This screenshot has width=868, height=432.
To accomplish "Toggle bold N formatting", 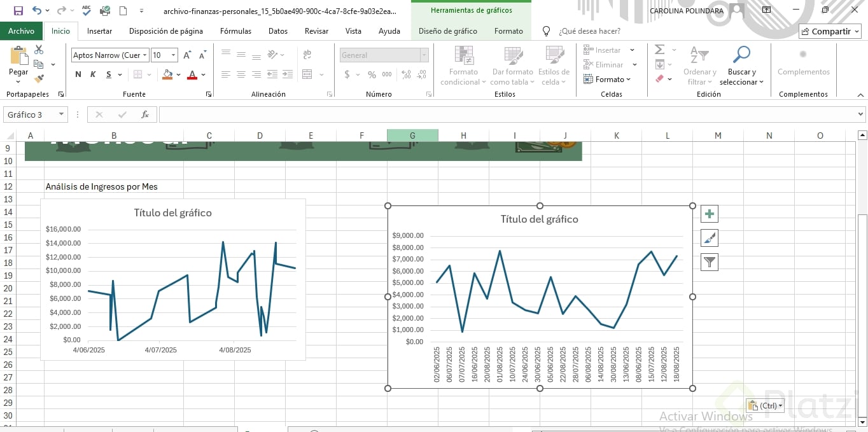I will pos(78,74).
